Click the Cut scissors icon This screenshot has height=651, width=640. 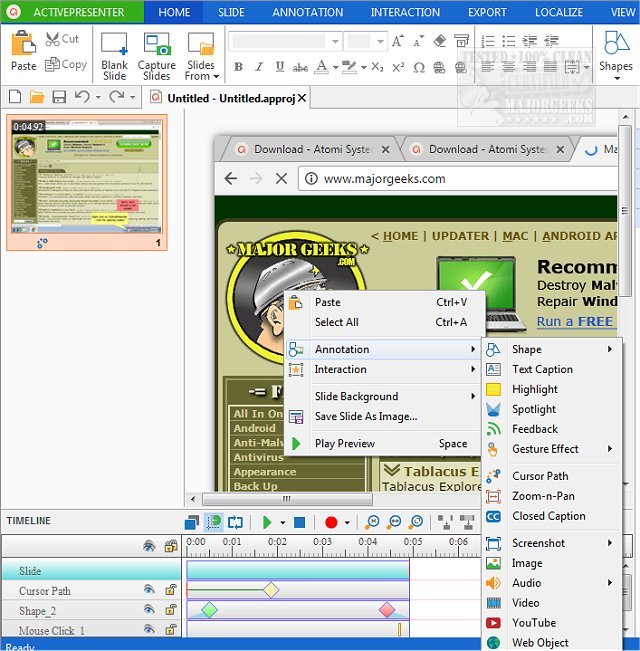(x=52, y=39)
